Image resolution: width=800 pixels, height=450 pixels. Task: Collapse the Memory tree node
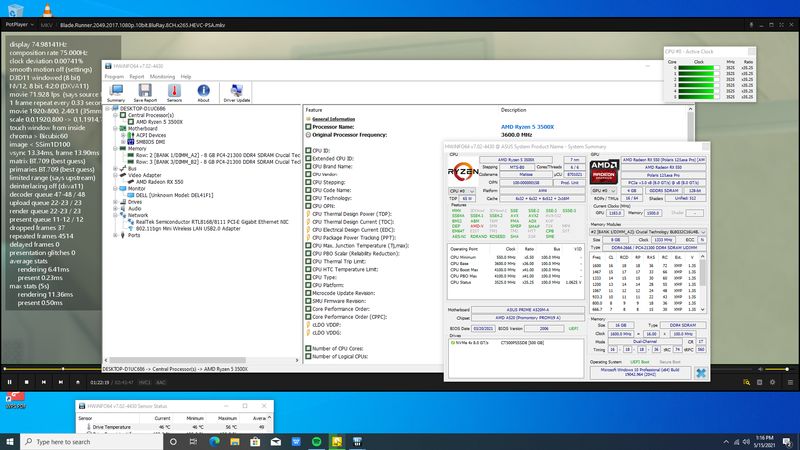116,148
